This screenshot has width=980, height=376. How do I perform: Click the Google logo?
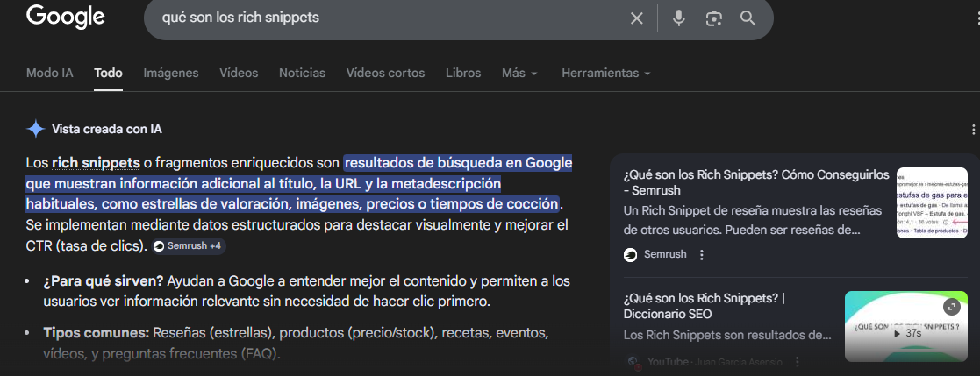[x=65, y=17]
